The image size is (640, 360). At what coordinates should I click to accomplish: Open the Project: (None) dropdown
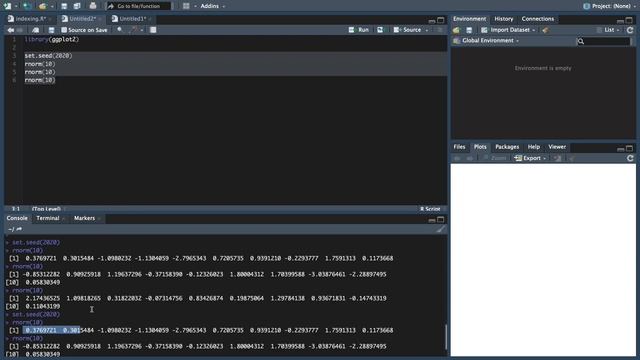click(609, 6)
